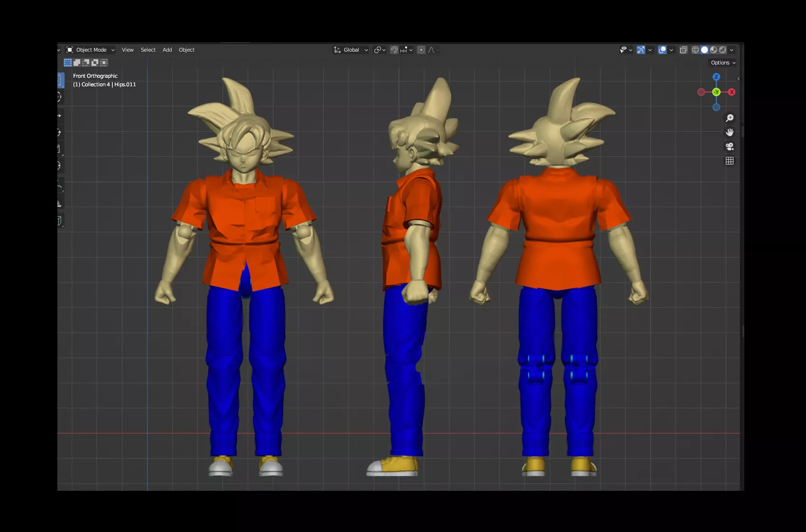Open the gizmo options dropdown

click(x=650, y=50)
